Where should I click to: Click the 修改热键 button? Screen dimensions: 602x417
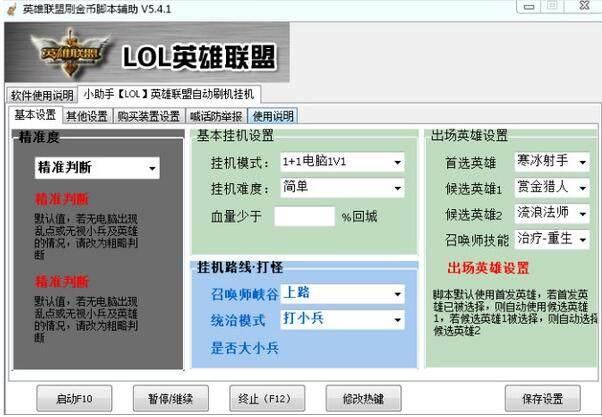(x=364, y=399)
